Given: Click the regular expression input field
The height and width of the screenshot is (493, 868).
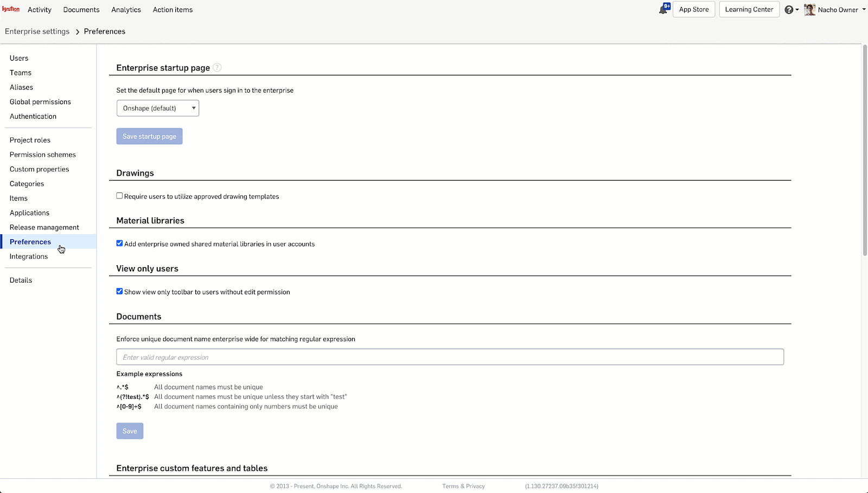Looking at the screenshot, I should [x=450, y=357].
